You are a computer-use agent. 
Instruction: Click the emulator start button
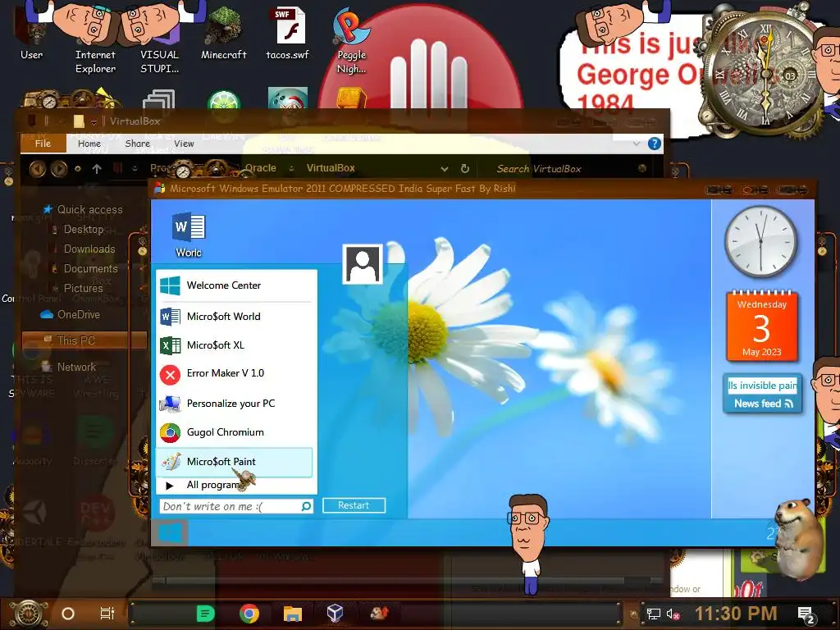coord(171,533)
